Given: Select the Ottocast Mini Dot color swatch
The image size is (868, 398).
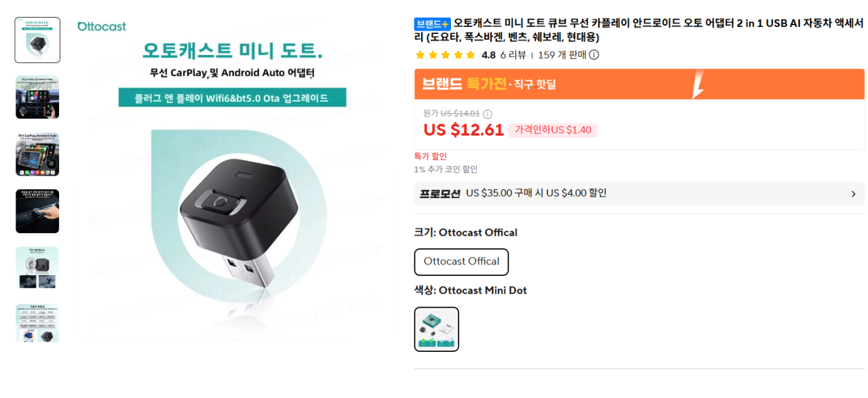Looking at the screenshot, I should tap(437, 329).
